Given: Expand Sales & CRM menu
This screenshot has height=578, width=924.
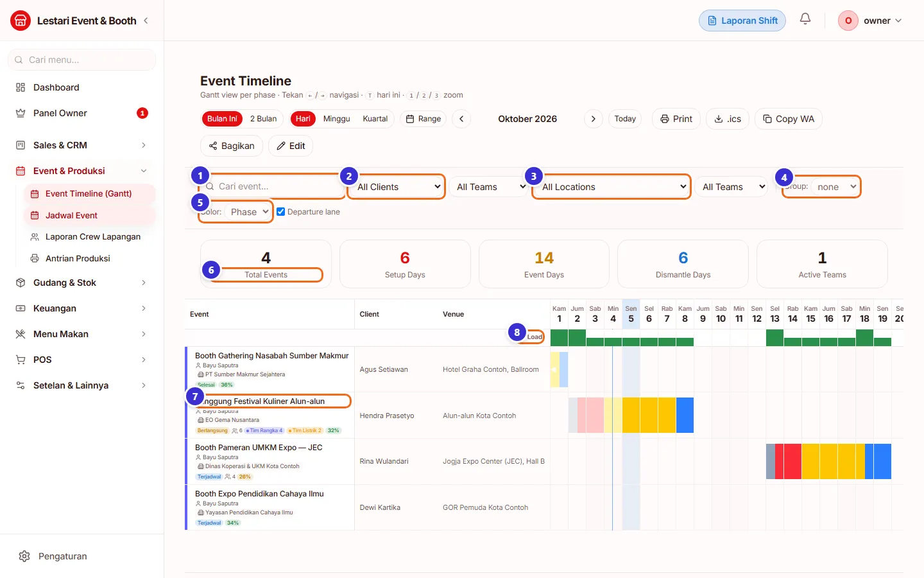Looking at the screenshot, I should [81, 145].
